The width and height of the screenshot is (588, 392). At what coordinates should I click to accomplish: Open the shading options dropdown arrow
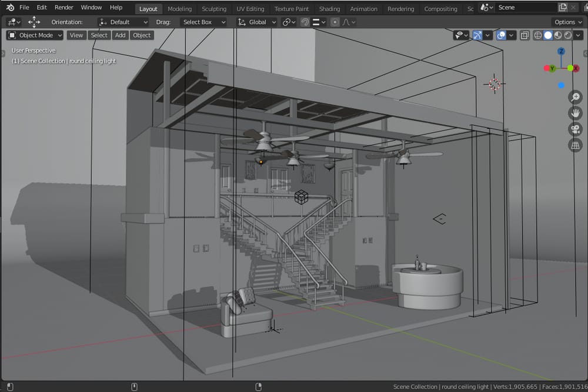[578, 35]
